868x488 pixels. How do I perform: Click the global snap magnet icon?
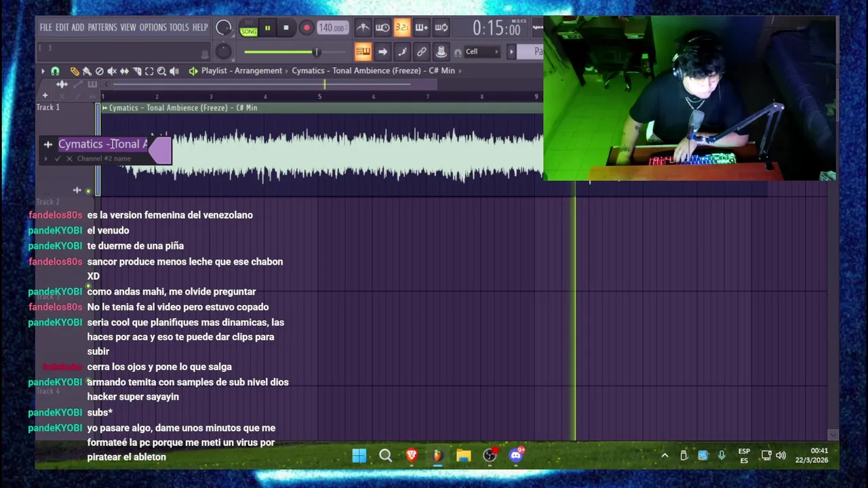tap(458, 52)
